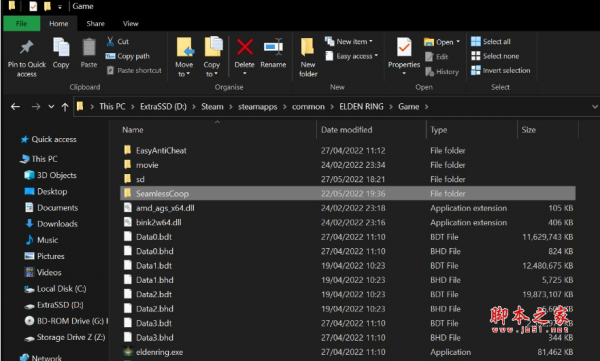Screen dimensions: 600x361
Task: Open Music in the sidebar
Action: (41, 240)
